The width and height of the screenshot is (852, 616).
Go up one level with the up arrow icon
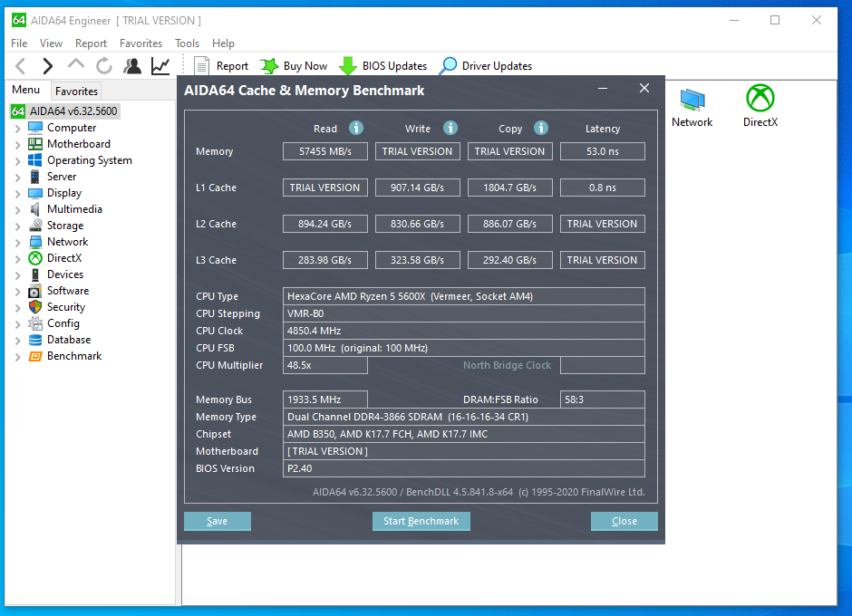76,64
